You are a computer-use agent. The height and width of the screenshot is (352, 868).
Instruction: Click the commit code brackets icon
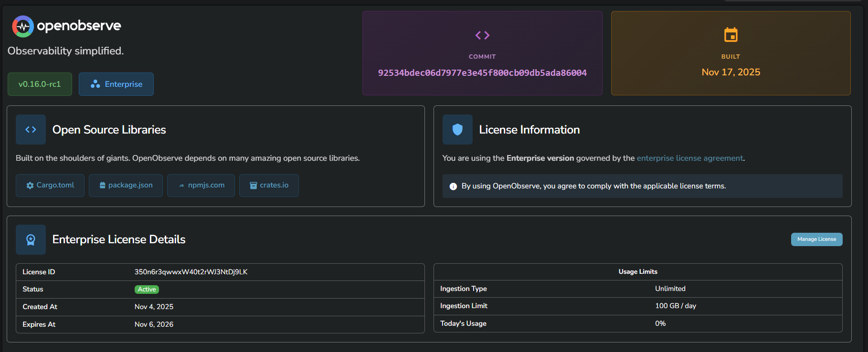482,35
